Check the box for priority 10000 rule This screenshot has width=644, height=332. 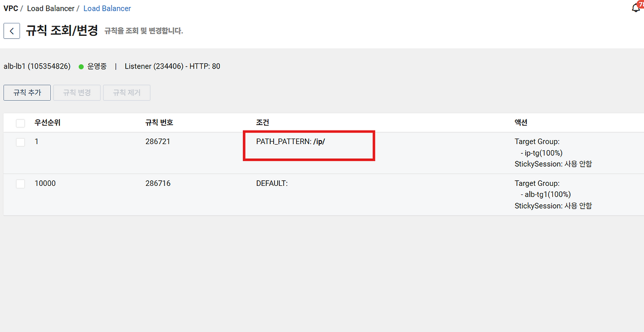click(20, 184)
